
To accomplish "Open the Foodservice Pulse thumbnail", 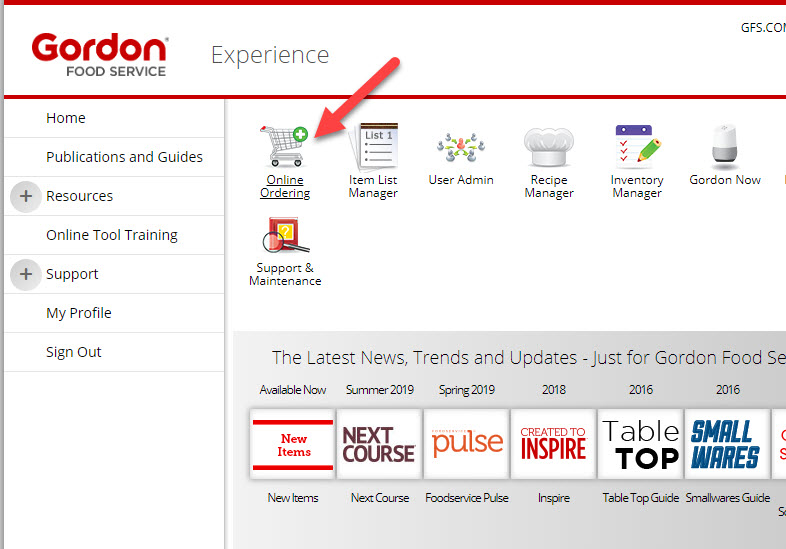I will click(x=467, y=444).
